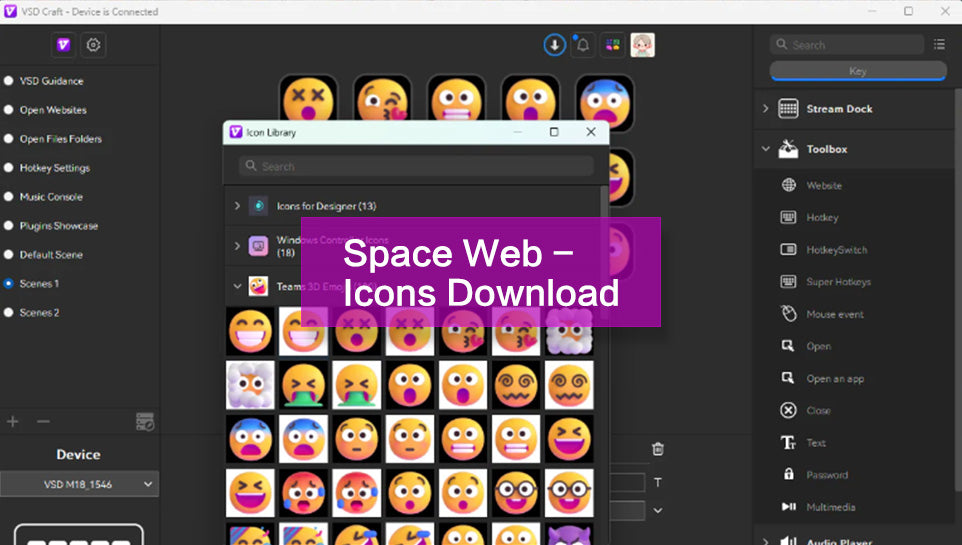Select the blue-forehead fearful emoji key

pos(605,103)
